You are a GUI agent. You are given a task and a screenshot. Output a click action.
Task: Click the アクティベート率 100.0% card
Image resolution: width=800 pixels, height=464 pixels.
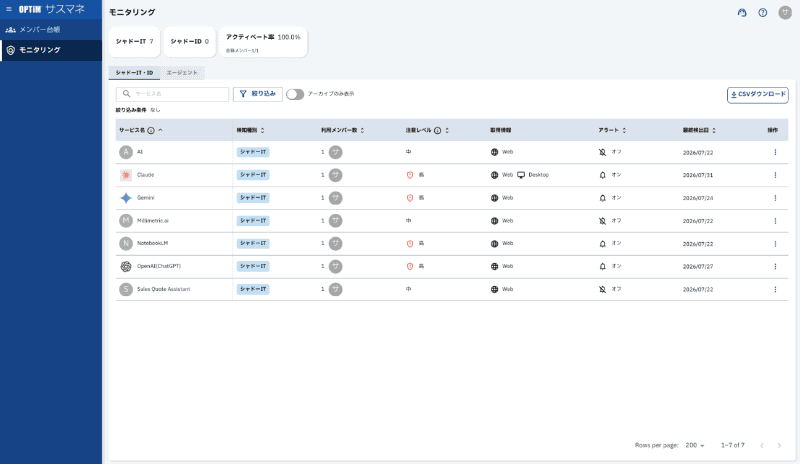coord(263,41)
